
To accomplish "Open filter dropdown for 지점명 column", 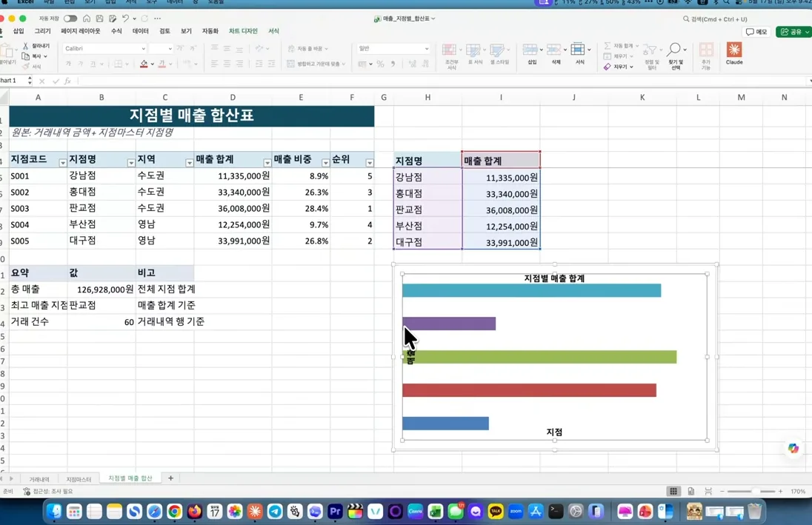I will click(131, 163).
